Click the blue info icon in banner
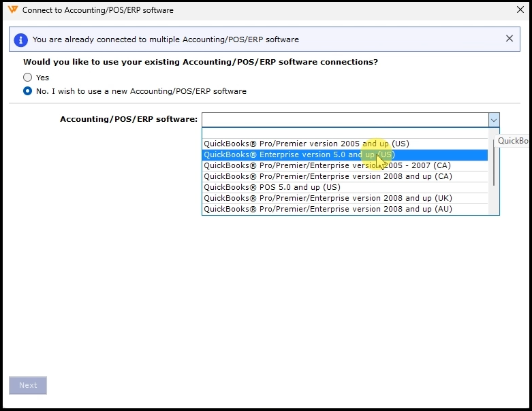This screenshot has width=532, height=411. coord(20,39)
